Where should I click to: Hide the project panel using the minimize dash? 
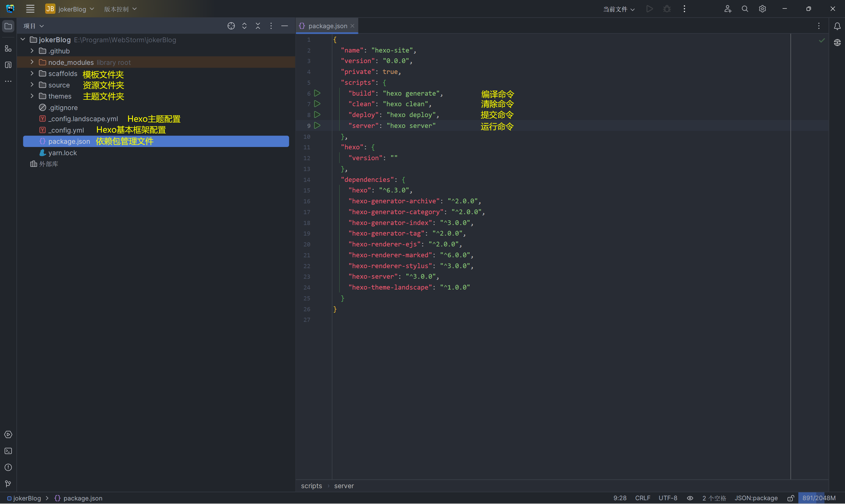click(x=285, y=26)
